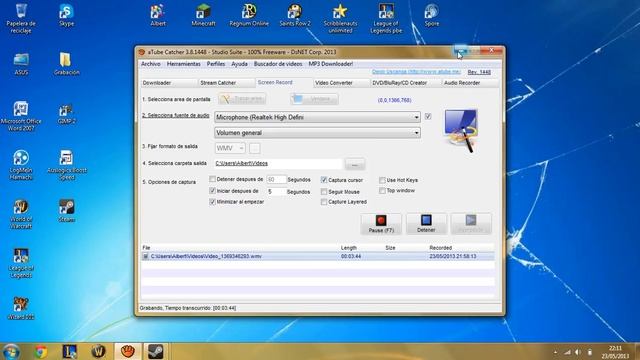Switch to aTube Catcher taskbar button
Screen dimensions: 640x360
[128, 351]
